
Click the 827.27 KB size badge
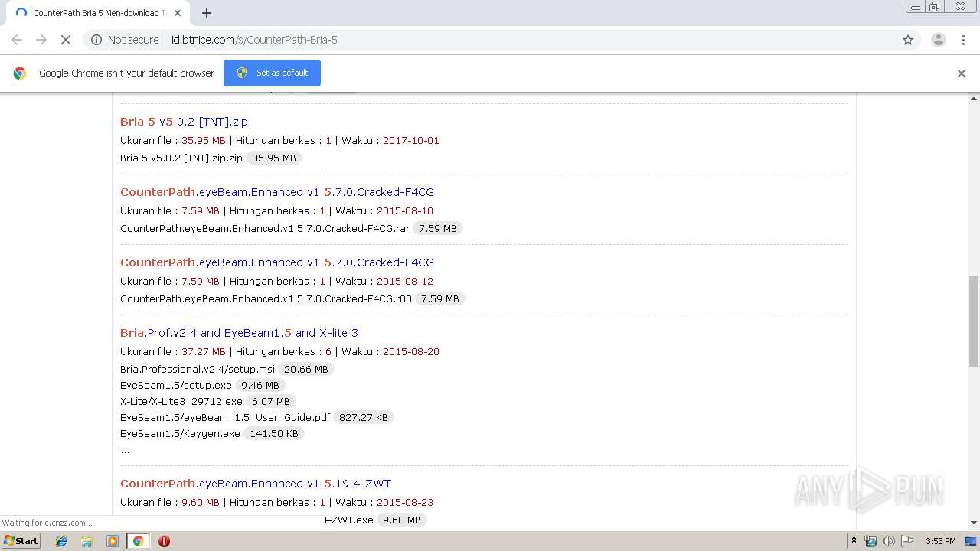point(364,418)
